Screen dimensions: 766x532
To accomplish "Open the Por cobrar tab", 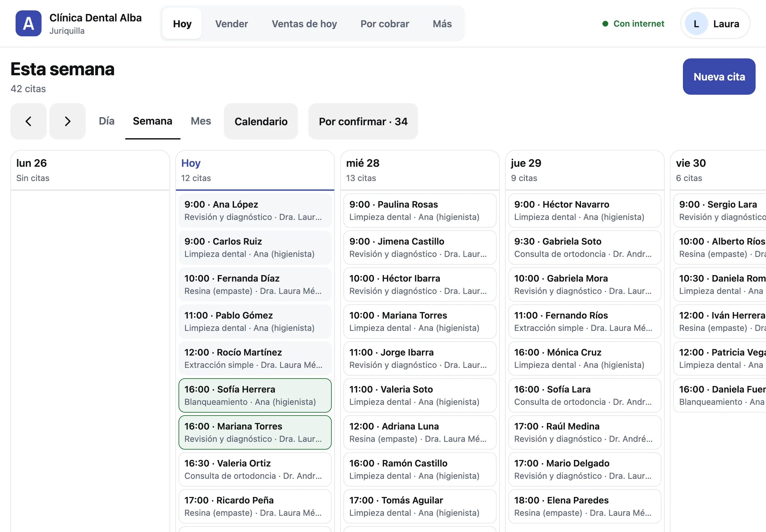I will 385,24.
